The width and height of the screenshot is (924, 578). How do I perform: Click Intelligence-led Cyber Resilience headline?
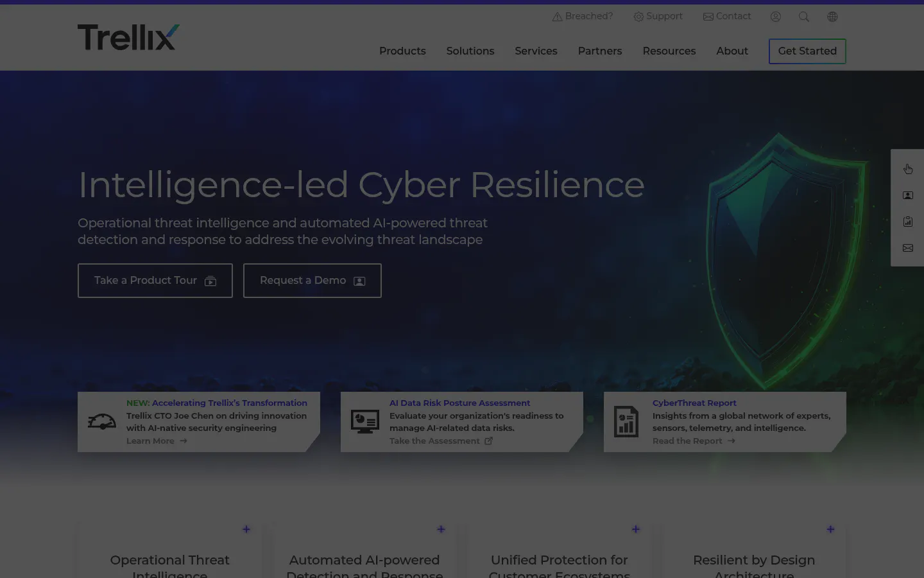tap(361, 185)
